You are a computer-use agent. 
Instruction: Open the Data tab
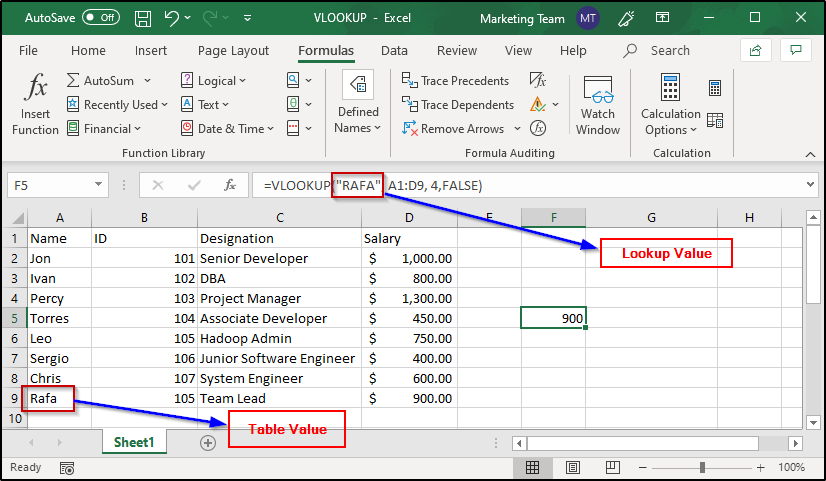point(394,51)
